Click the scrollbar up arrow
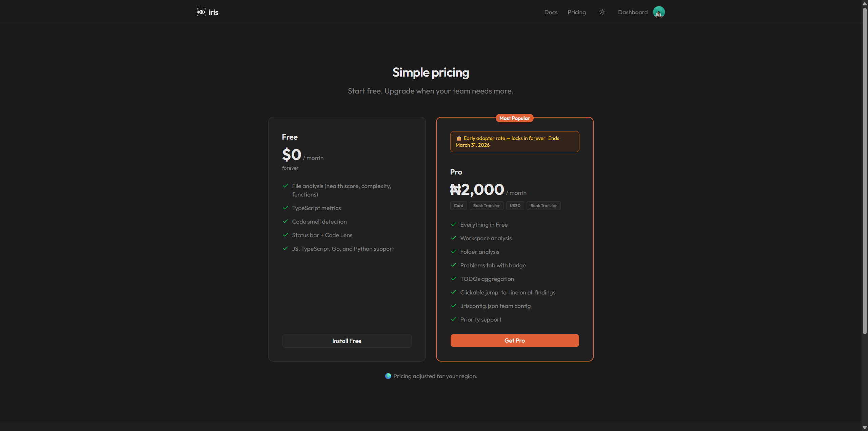The height and width of the screenshot is (431, 868). tap(864, 3)
